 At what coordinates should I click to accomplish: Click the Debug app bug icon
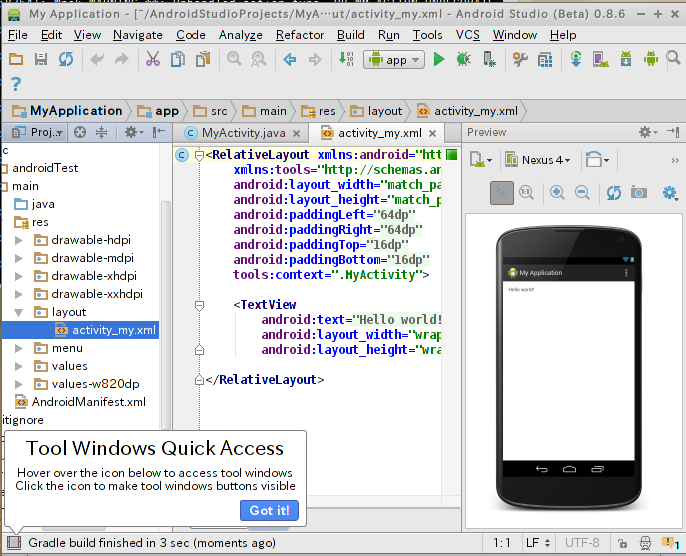point(464,60)
